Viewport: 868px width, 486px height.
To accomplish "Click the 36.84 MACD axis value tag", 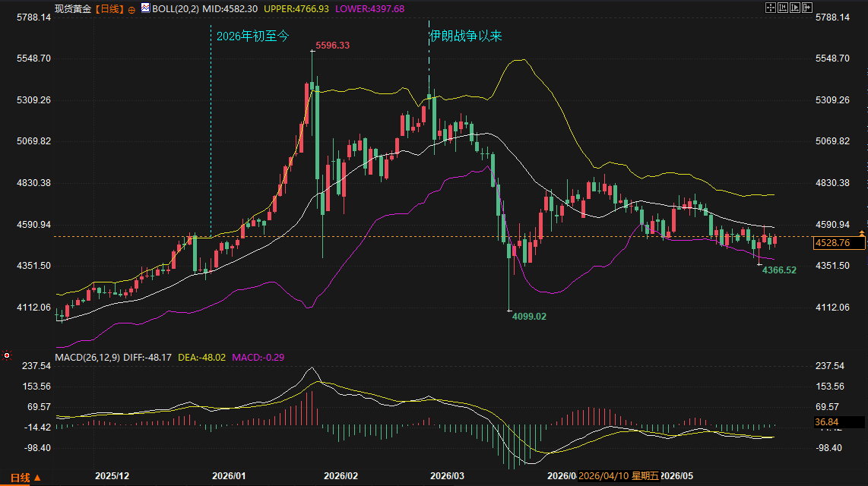I will [839, 422].
